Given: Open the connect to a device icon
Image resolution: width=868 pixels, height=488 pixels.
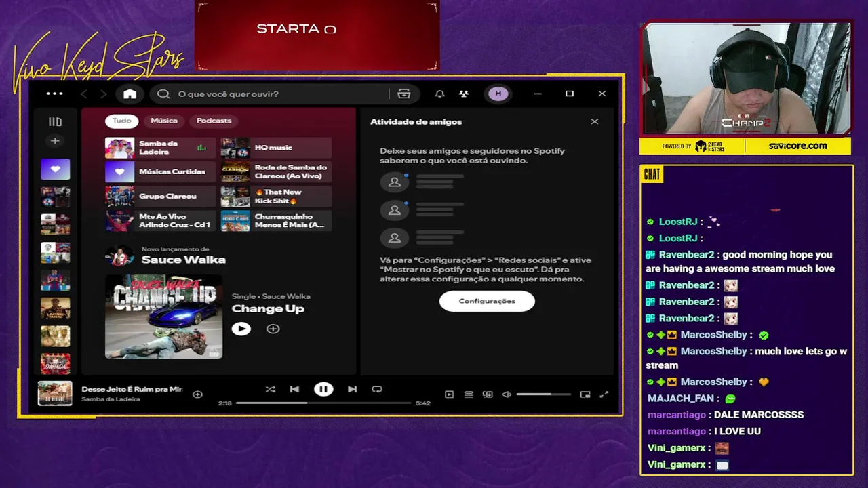Looking at the screenshot, I should tap(488, 394).
